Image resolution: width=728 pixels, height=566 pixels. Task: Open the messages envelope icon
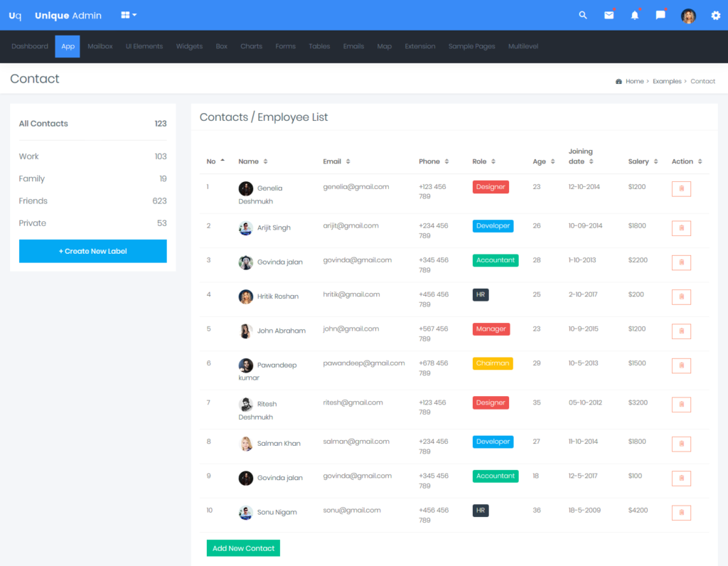tap(609, 15)
